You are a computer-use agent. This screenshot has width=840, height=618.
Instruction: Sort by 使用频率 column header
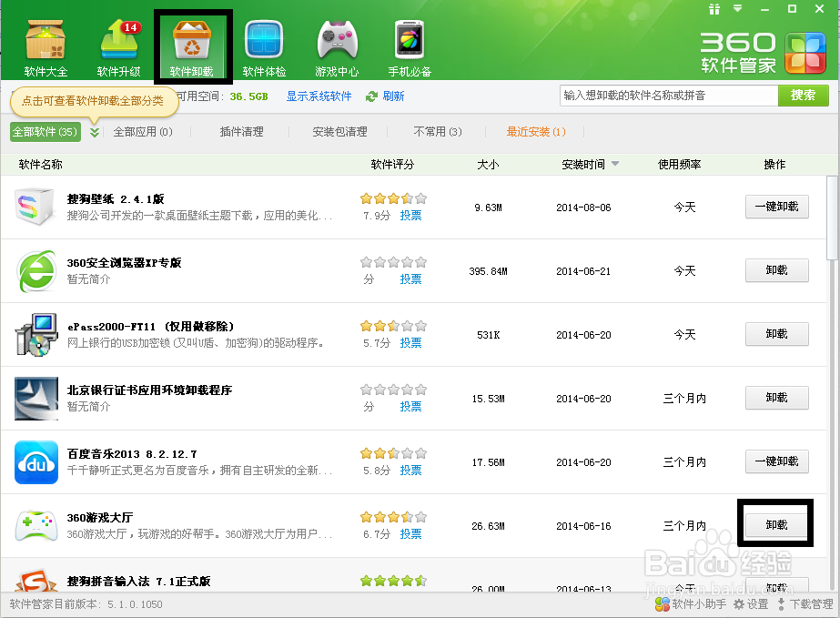pos(679,165)
